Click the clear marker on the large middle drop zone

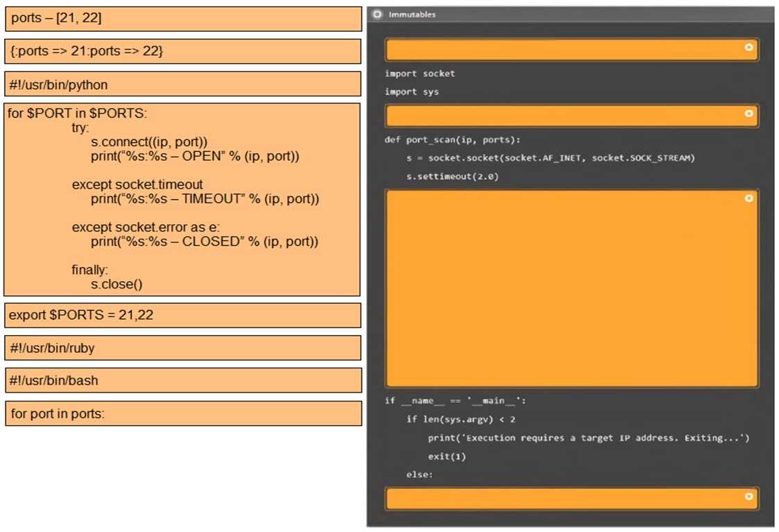point(748,198)
